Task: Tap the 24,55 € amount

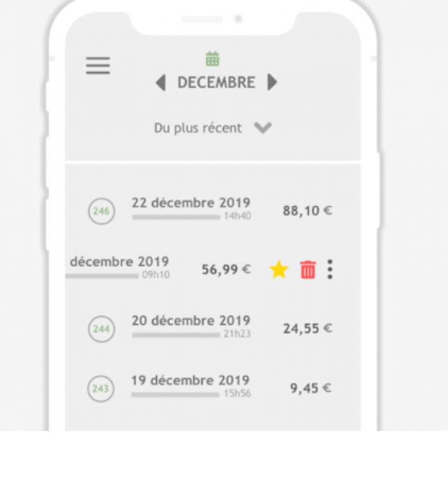Action: (x=307, y=329)
